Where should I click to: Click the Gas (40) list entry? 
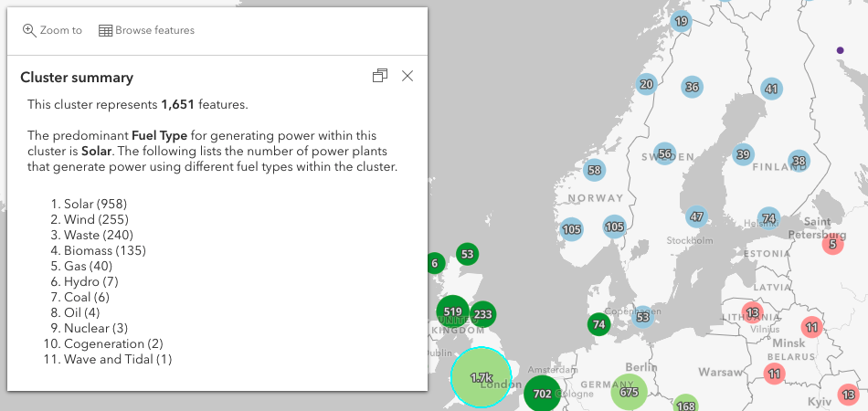pos(88,266)
